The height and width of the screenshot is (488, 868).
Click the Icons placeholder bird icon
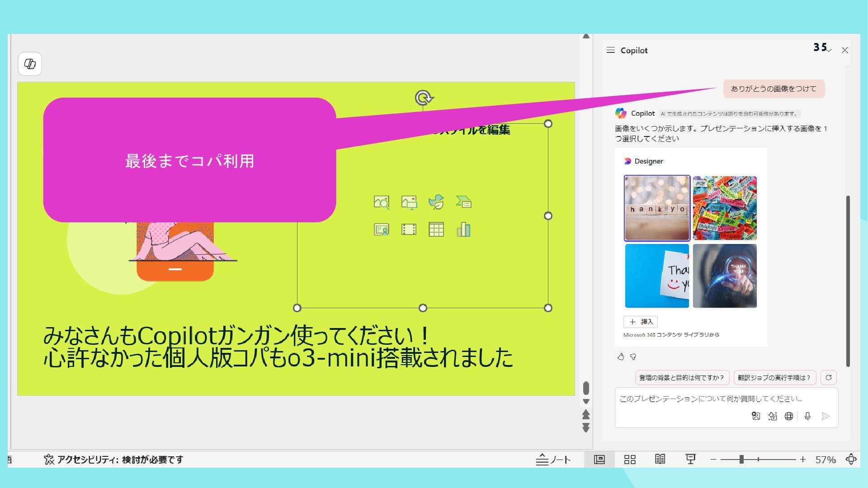[436, 202]
